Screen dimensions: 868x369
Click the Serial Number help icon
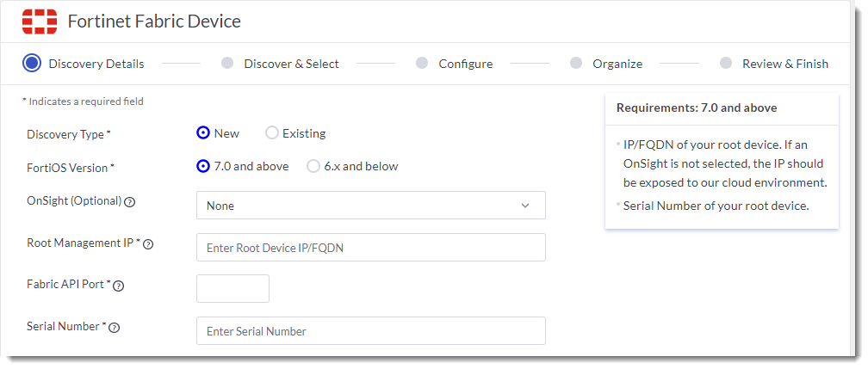[x=115, y=328]
